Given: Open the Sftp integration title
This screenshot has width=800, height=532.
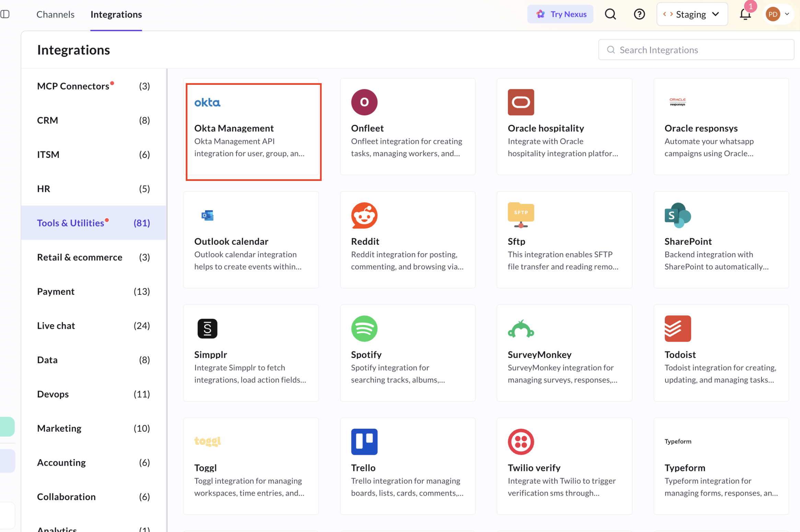Looking at the screenshot, I should pyautogui.click(x=516, y=241).
